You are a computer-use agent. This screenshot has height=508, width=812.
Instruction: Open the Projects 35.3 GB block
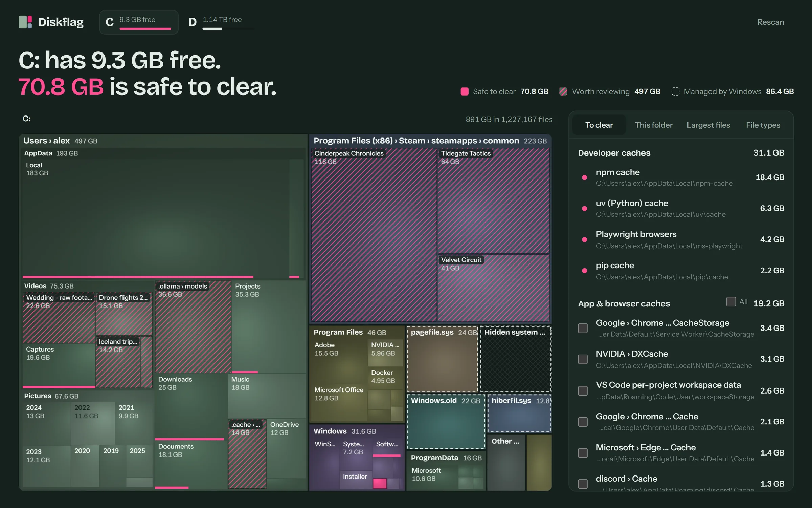269,327
